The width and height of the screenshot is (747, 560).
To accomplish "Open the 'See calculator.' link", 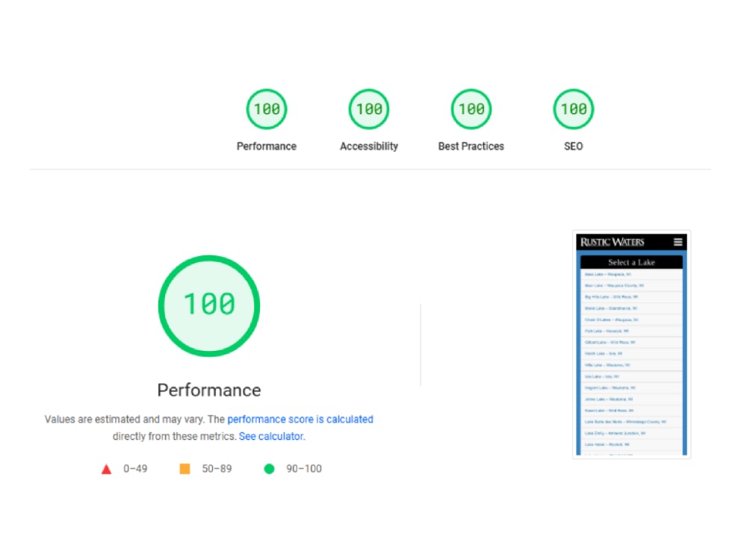I will pos(272,436).
